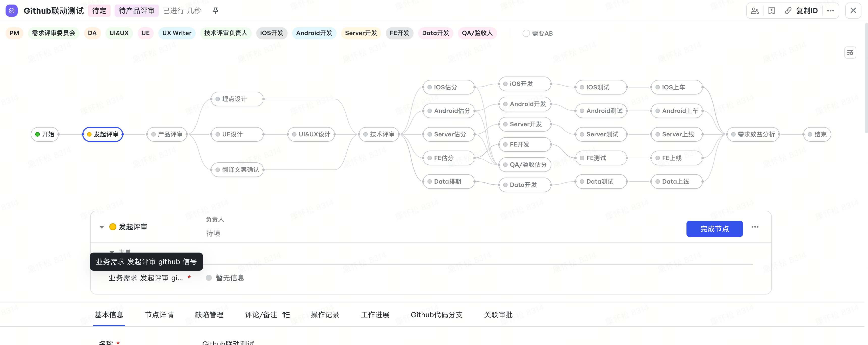Select the Android估分 workflow node

coord(449,111)
